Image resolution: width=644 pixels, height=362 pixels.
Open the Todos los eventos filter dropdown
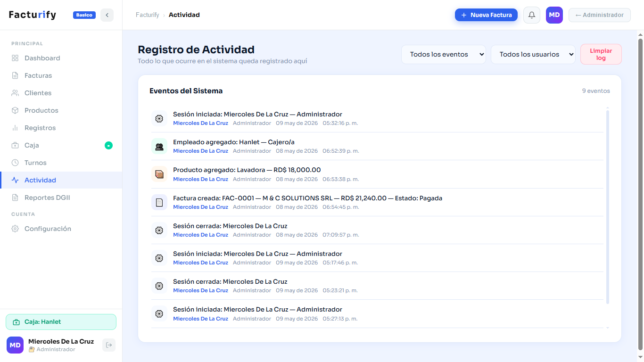444,54
